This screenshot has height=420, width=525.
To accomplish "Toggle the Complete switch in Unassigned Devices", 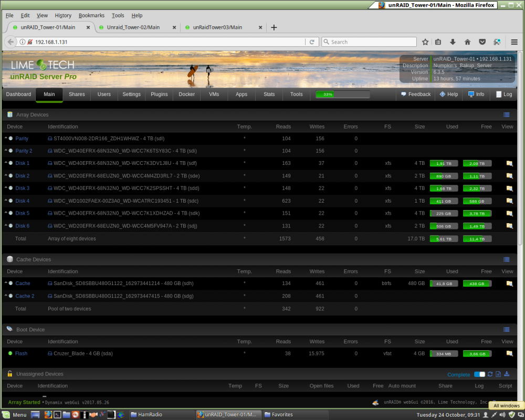I will tap(479, 374).
